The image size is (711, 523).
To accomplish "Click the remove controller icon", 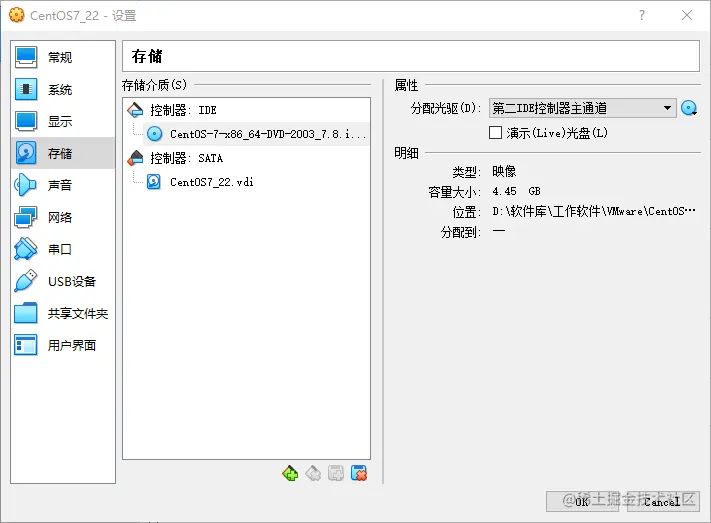I will click(313, 474).
